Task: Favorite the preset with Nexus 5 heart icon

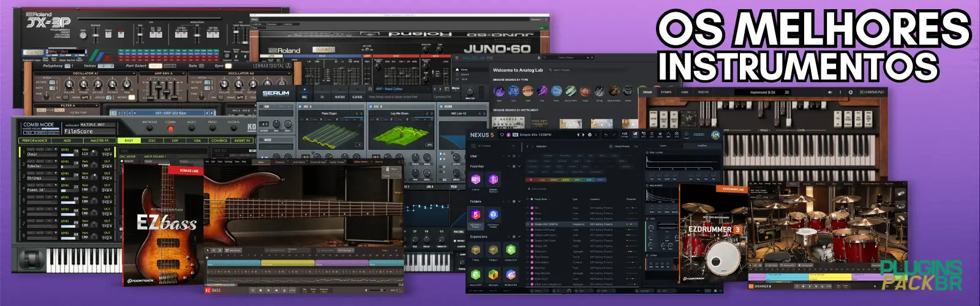Action: (502, 135)
